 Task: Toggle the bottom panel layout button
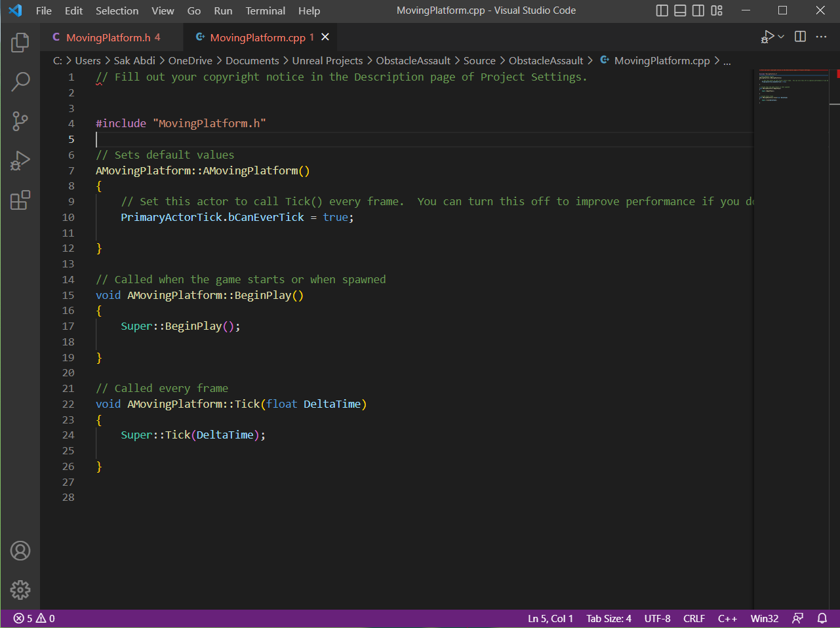click(x=680, y=10)
